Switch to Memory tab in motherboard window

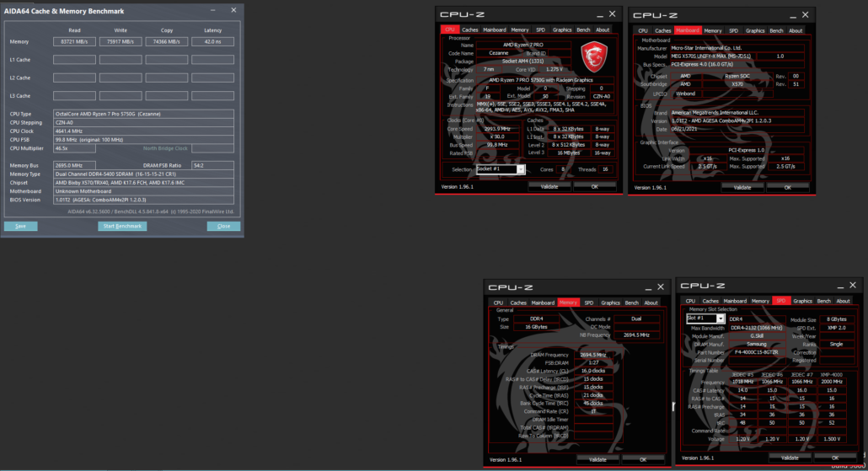713,31
